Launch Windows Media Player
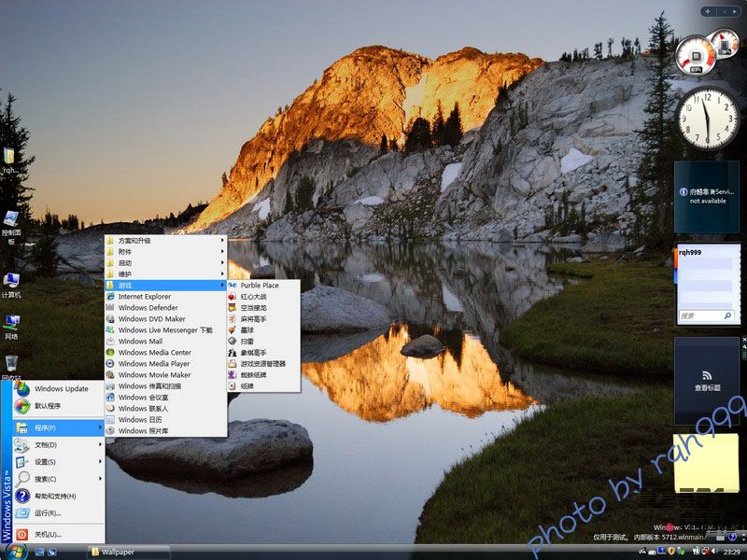This screenshot has width=747, height=560. click(153, 364)
